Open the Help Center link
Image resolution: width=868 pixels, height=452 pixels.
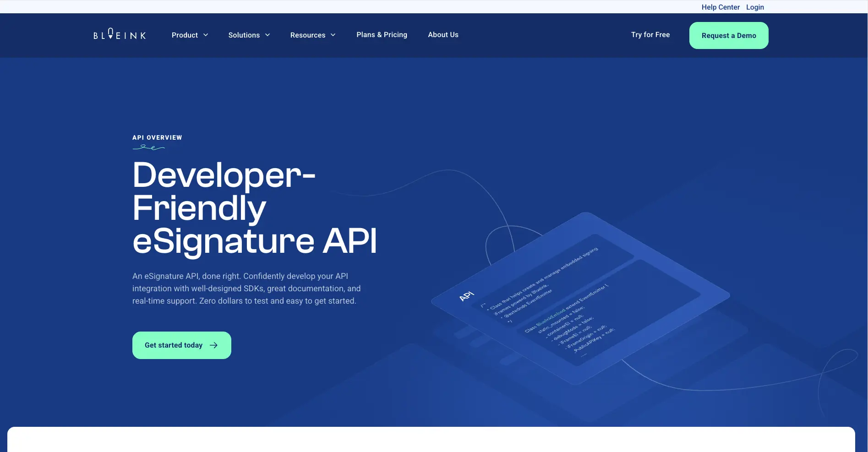click(721, 7)
